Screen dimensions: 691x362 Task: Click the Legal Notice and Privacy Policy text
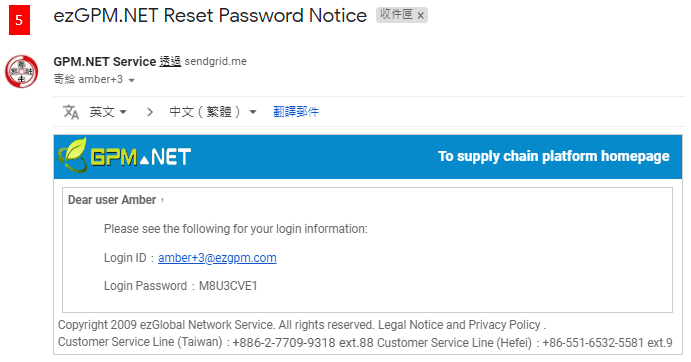pyautogui.click(x=459, y=325)
